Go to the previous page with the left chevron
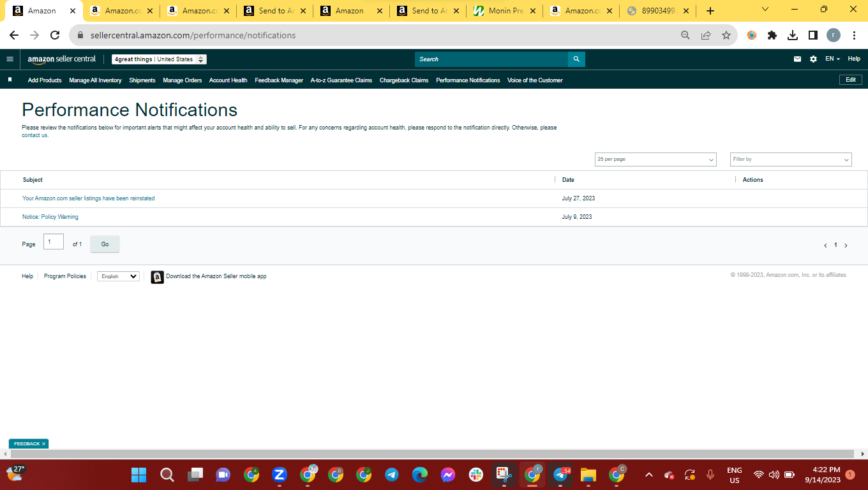 (x=825, y=246)
